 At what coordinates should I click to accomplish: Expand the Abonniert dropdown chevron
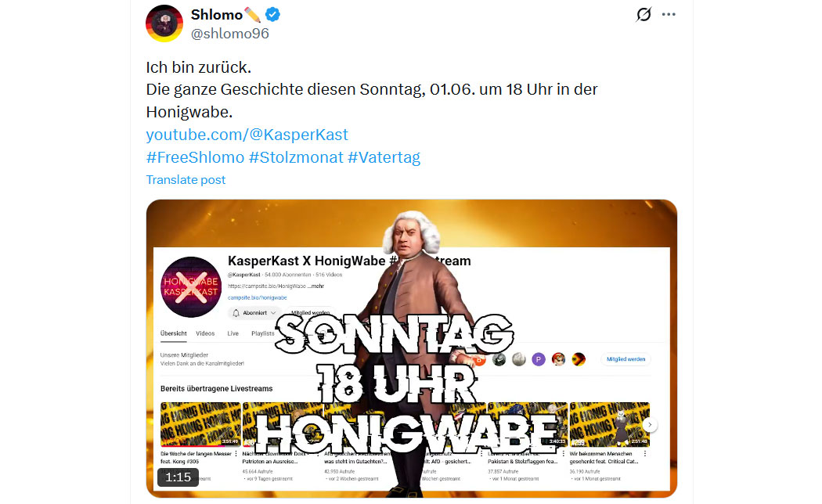[x=273, y=313]
